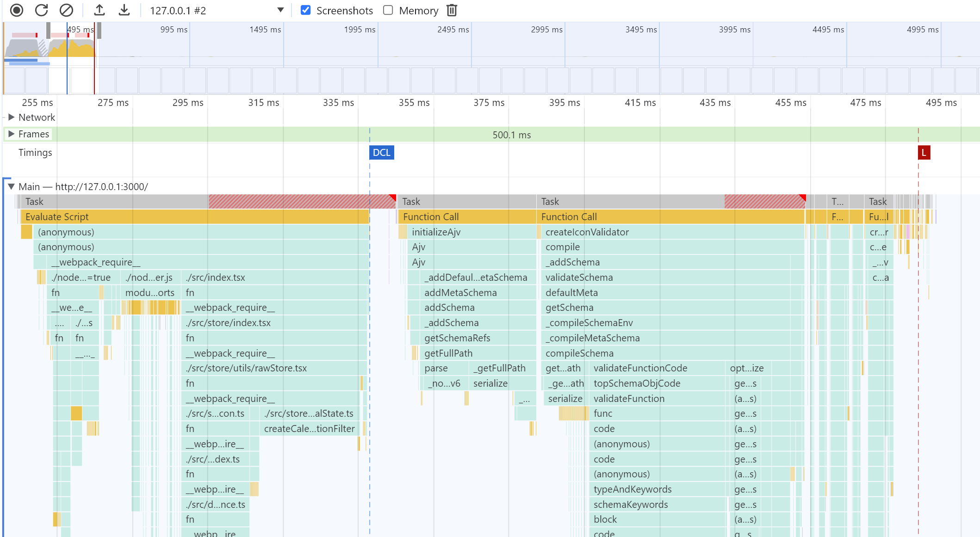Select the Evaluate Script flame bar
Screen dimensions: 980x537
tap(194, 217)
